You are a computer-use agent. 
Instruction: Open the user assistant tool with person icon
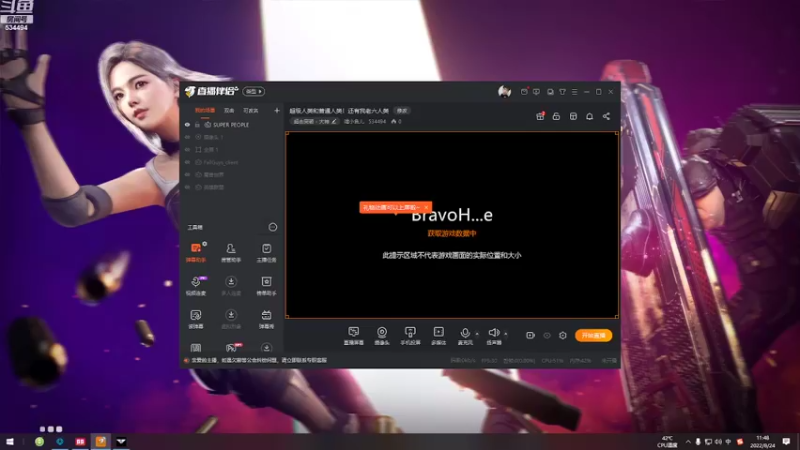coord(231,253)
